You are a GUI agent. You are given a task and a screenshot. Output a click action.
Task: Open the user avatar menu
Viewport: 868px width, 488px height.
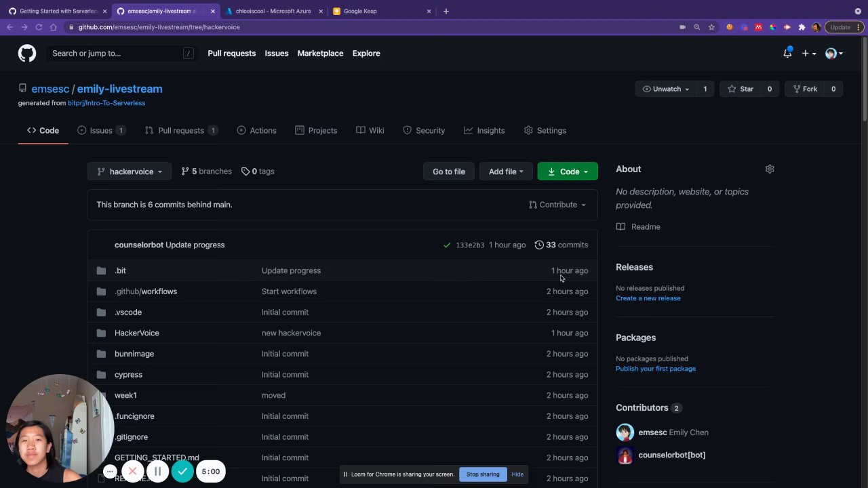pyautogui.click(x=833, y=54)
